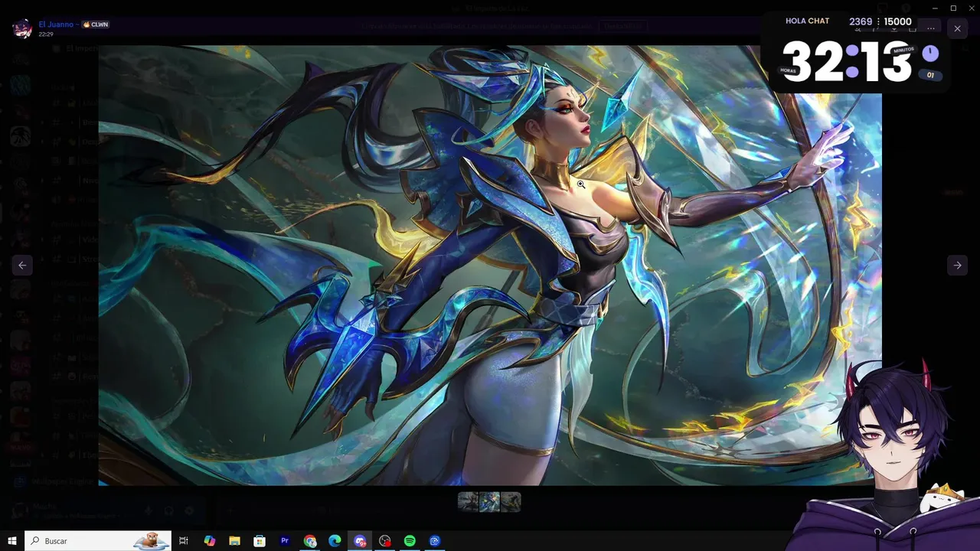Click the Discord taskbar icon
This screenshot has width=980, height=551.
click(x=360, y=541)
